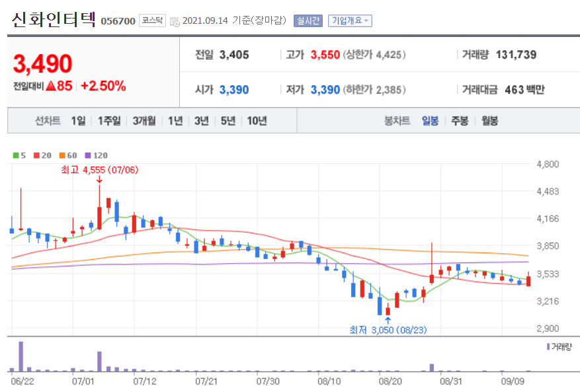Click the purple 120-day average legend swatch
580x392 pixels.
tap(88, 155)
